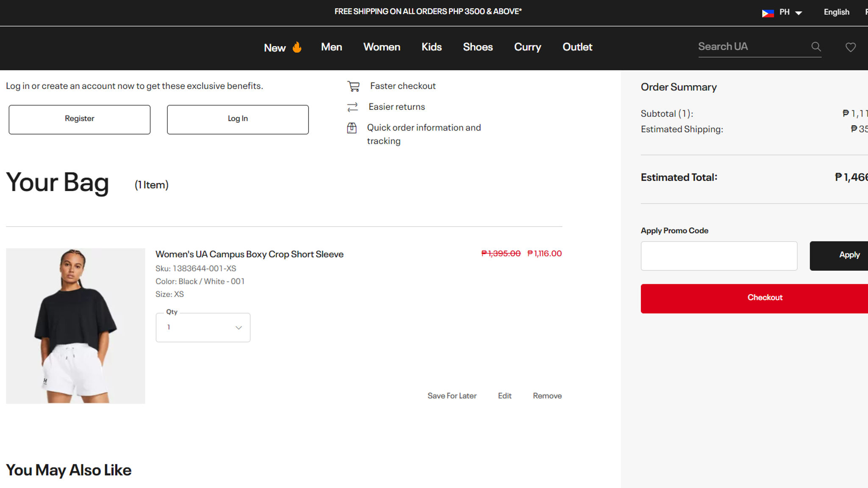868x488 pixels.
Task: Open the Kids menu
Action: (431, 47)
